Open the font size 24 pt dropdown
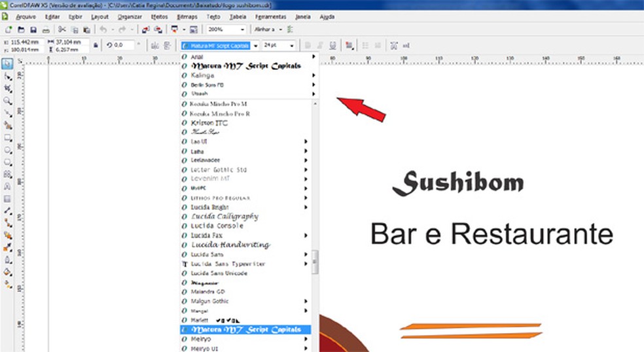Image resolution: width=644 pixels, height=352 pixels. pyautogui.click(x=291, y=45)
